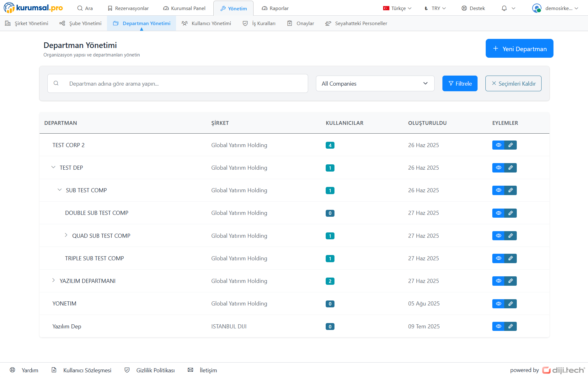
Task: View YAZILIM DEPARTMANI details (eye icon)
Action: (x=498, y=281)
